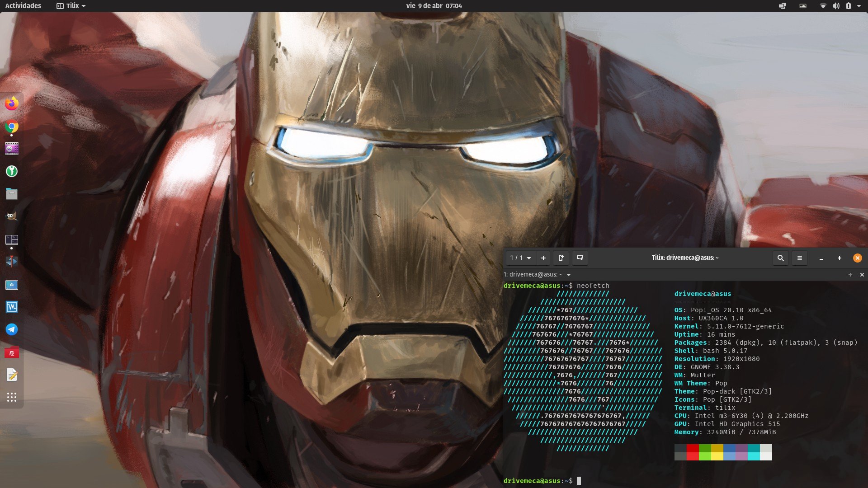This screenshot has height=488, width=868.
Task: Open Telegram from the dock
Action: pos(12,329)
